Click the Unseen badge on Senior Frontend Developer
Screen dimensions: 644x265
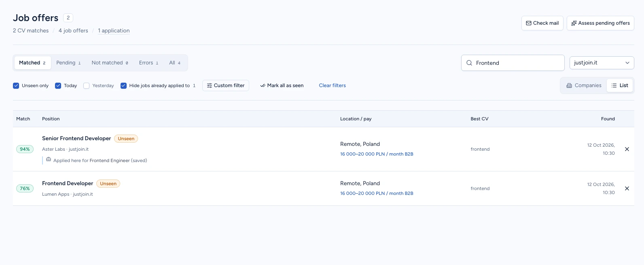point(126,139)
